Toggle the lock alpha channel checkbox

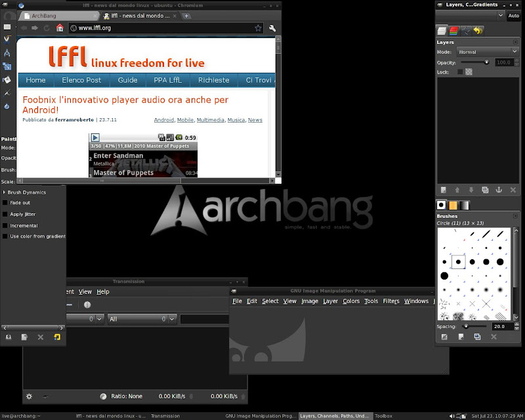click(469, 72)
